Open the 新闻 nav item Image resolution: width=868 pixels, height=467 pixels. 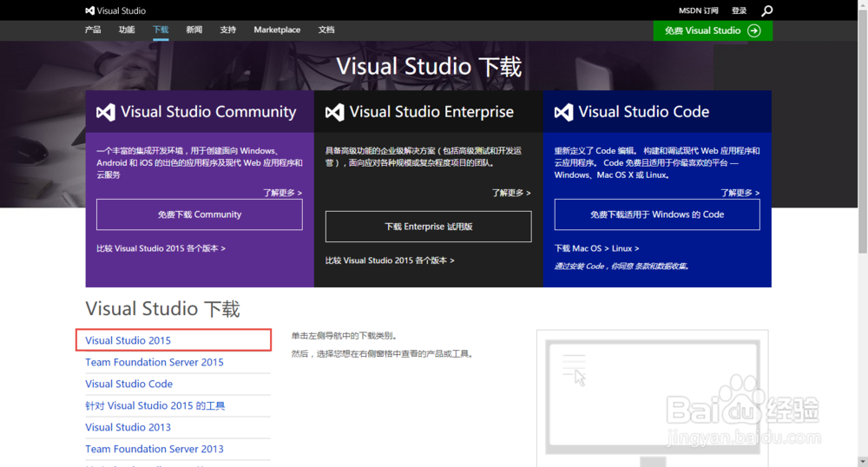tap(194, 30)
